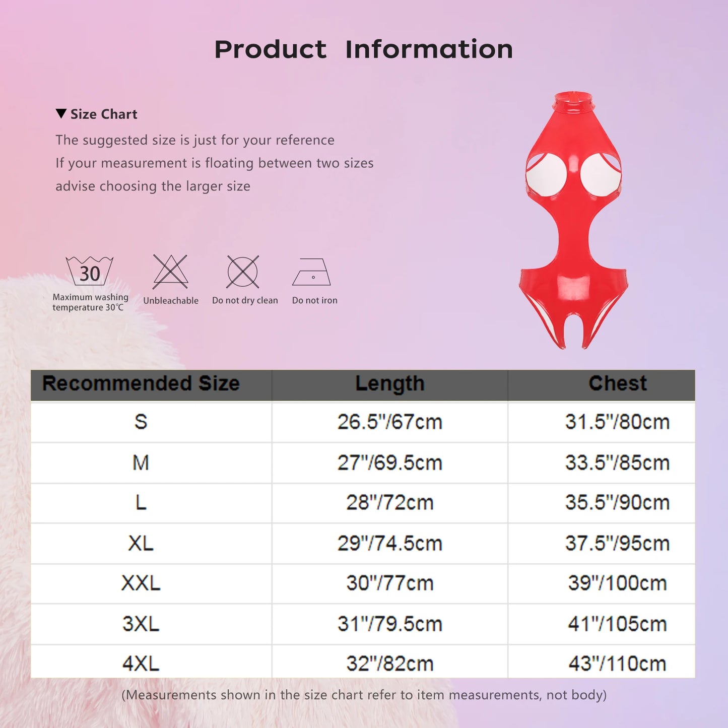Viewport: 728px width, 728px height.
Task: Click the Length column header
Action: [389, 384]
